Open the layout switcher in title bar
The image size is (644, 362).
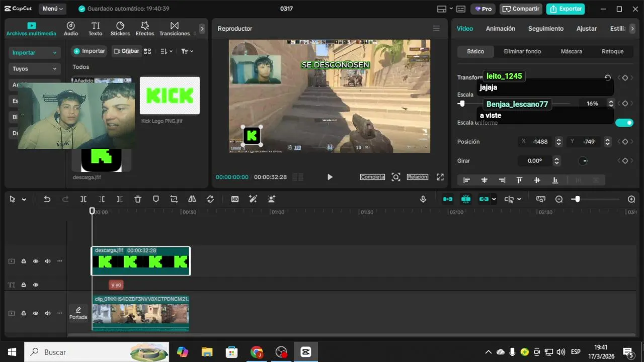(445, 9)
